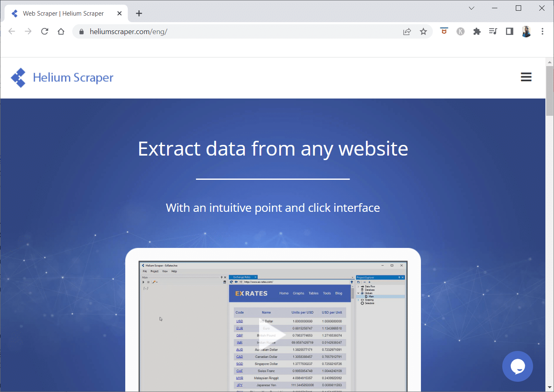
Task: Share this page from the address bar
Action: (407, 32)
